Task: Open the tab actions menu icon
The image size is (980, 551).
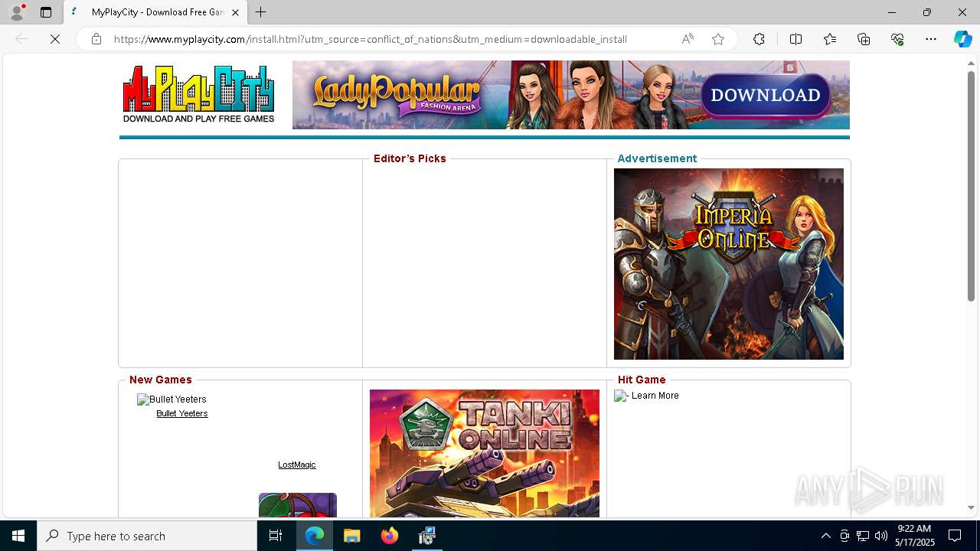Action: tap(46, 12)
